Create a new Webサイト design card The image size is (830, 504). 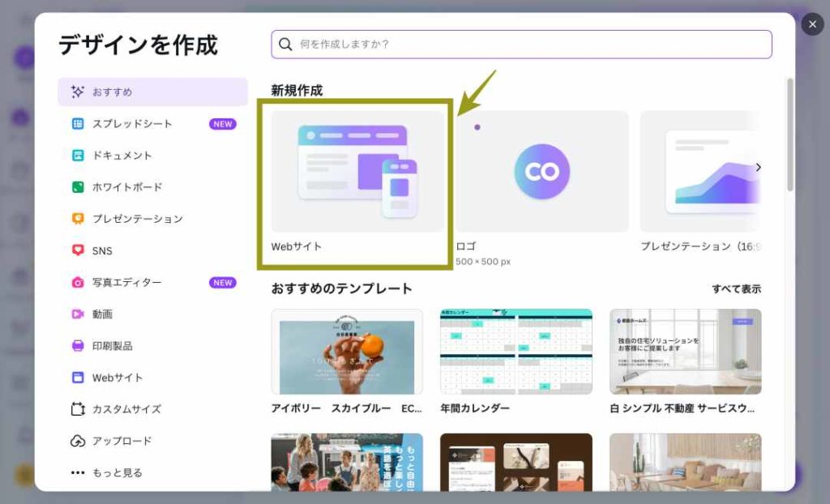[357, 172]
